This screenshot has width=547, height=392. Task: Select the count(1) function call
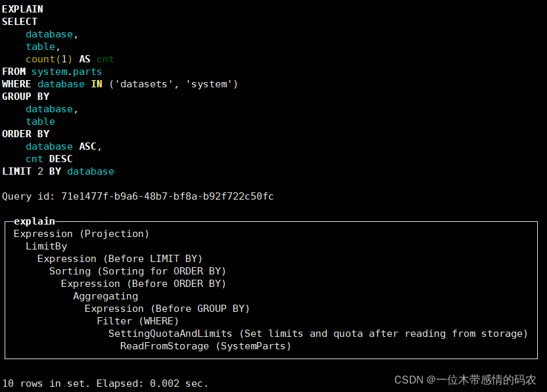point(49,59)
